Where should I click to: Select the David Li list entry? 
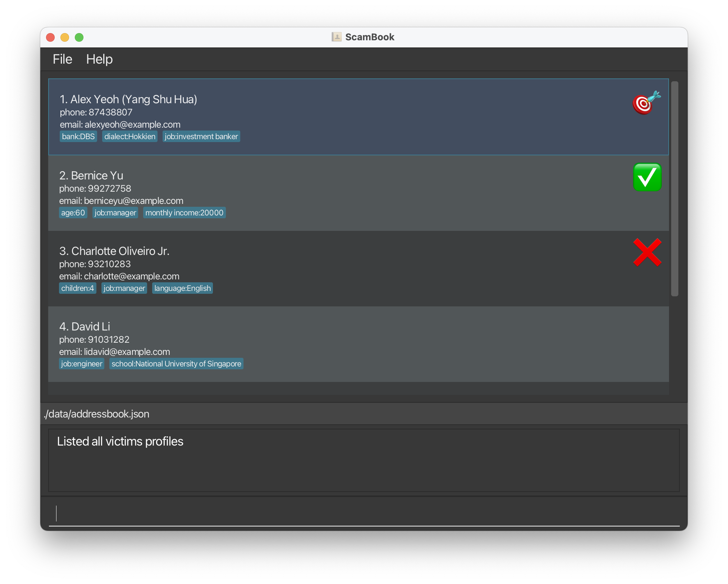(358, 344)
